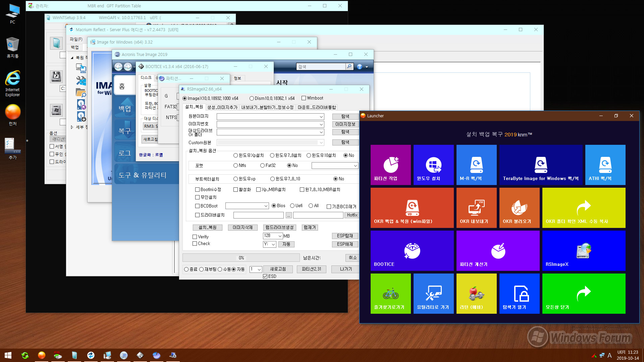
Task: Open the partition number dropdown showing 1
Action: (x=256, y=269)
